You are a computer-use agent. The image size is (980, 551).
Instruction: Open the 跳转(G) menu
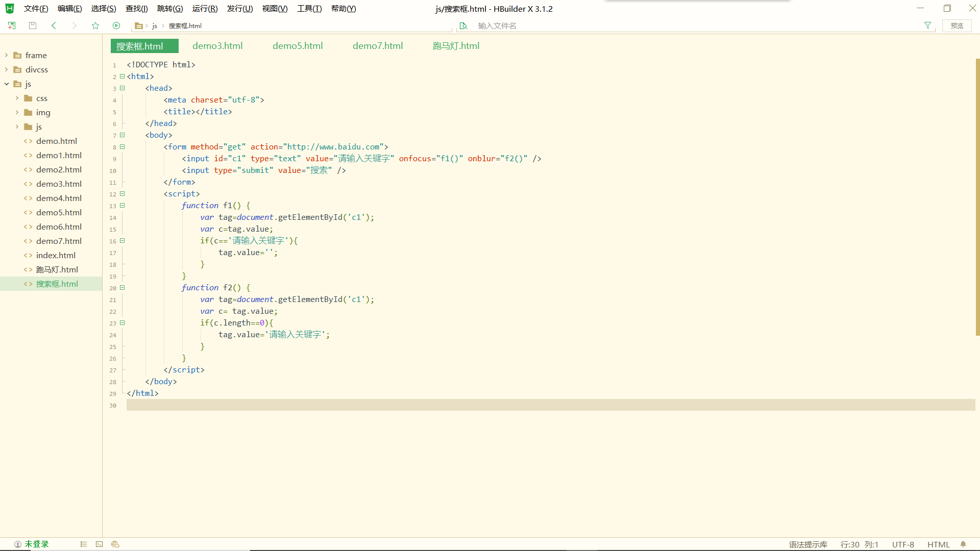click(170, 9)
